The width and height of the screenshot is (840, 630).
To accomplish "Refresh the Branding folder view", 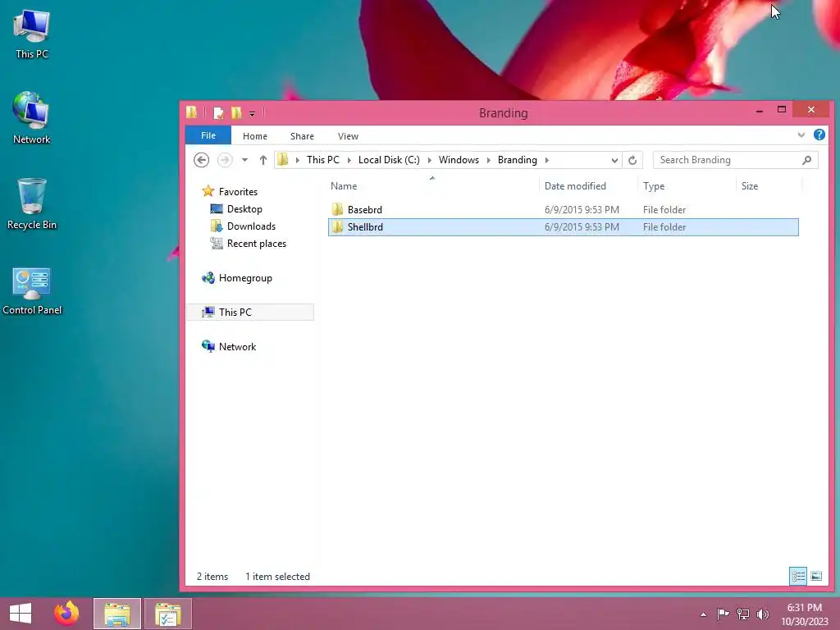I will pyautogui.click(x=632, y=160).
